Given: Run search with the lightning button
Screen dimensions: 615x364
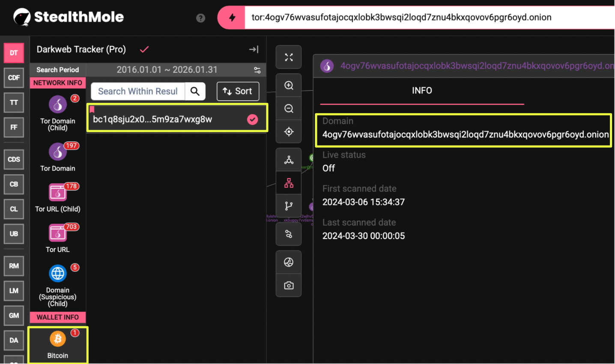Looking at the screenshot, I should 232,18.
